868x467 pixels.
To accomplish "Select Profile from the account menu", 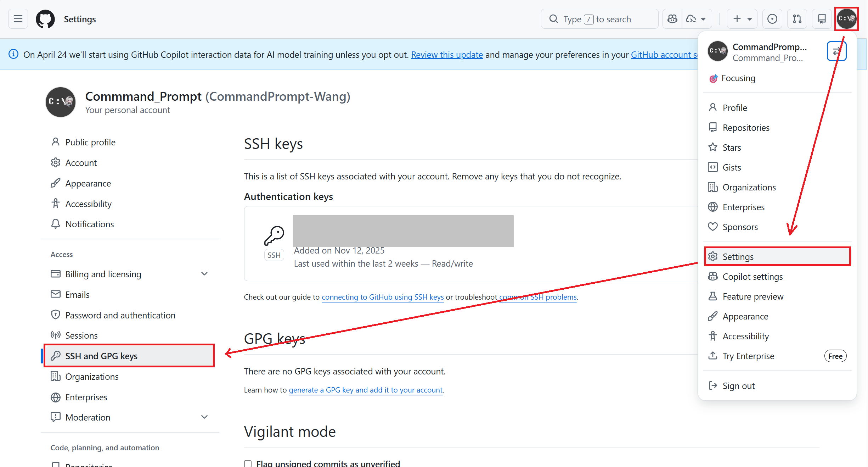I will coord(735,107).
